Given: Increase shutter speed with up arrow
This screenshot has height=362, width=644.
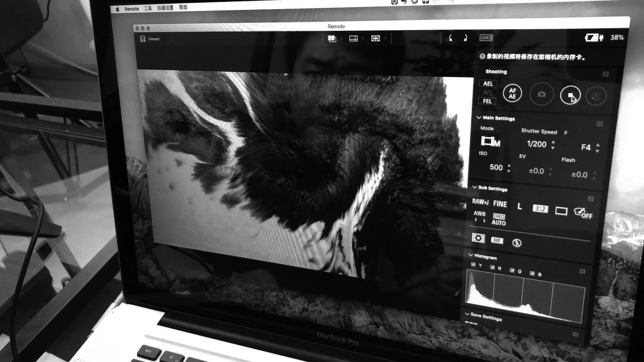Looking at the screenshot, I should click(x=553, y=142).
